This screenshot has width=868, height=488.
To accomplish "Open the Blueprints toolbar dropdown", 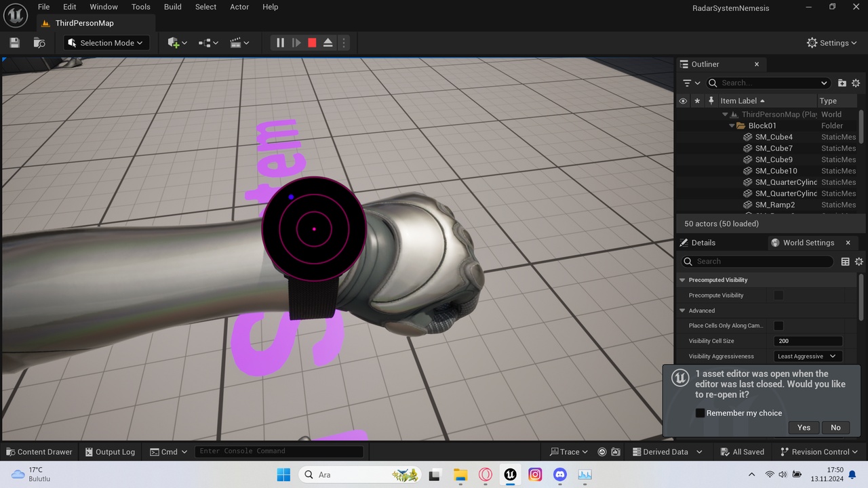I will tap(208, 43).
